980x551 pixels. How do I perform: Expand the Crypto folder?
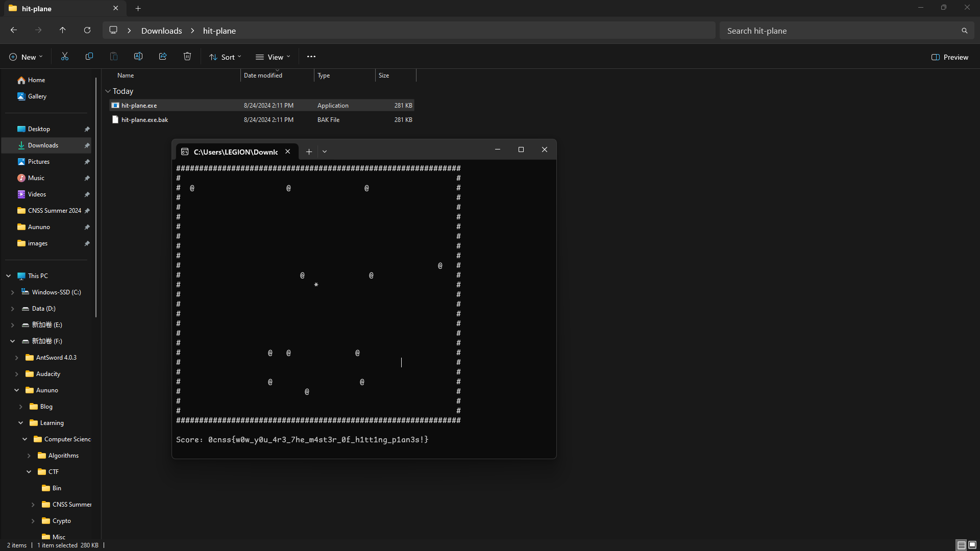33,521
